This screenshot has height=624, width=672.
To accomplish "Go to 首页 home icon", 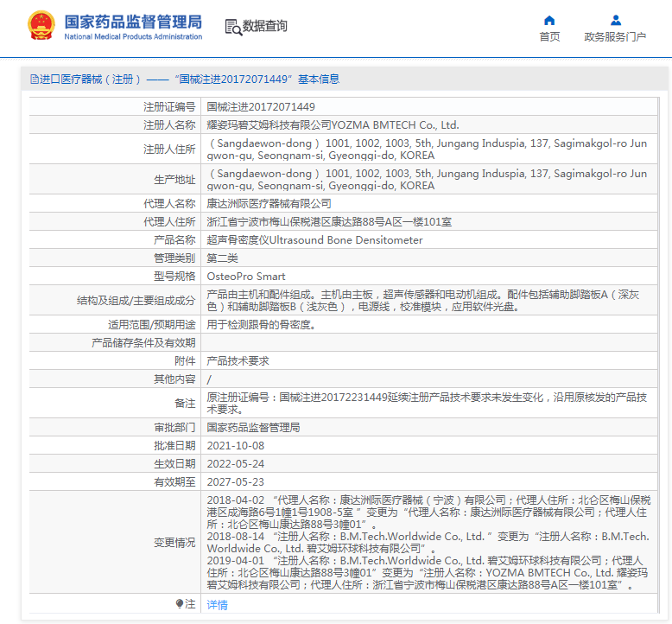I will pyautogui.click(x=549, y=20).
